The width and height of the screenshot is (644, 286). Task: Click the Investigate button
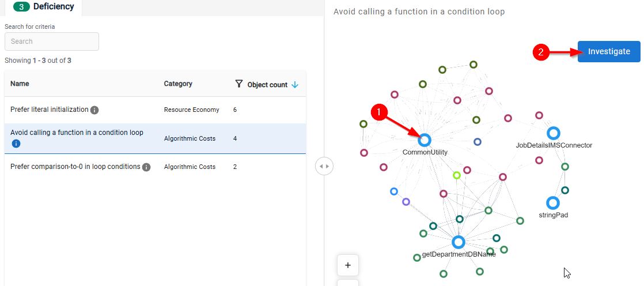coord(609,52)
